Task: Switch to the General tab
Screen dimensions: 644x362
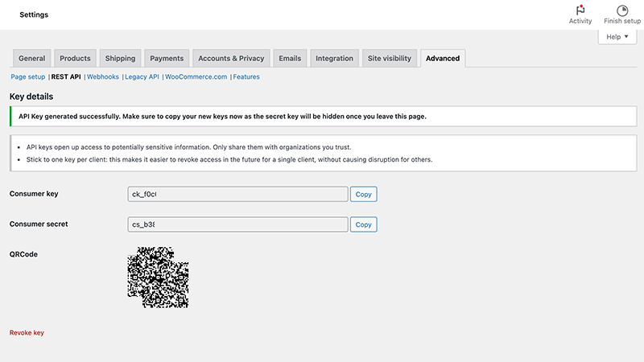Action: (x=32, y=59)
